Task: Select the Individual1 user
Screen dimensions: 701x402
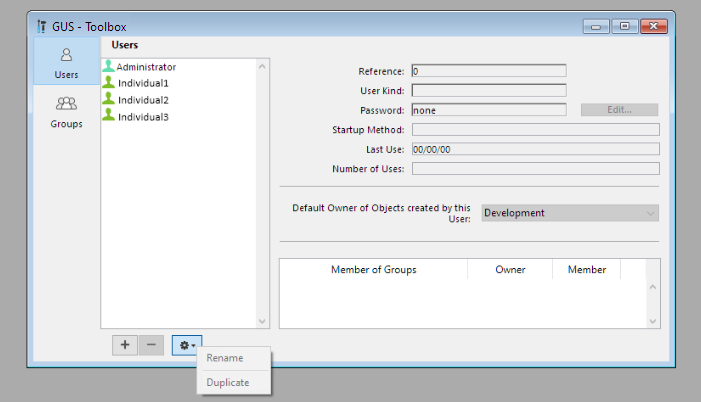Action: [143, 83]
